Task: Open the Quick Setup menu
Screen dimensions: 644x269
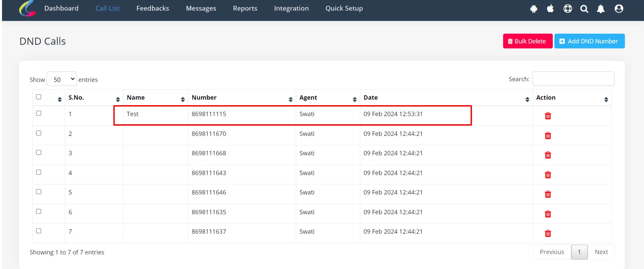Action: pos(344,8)
